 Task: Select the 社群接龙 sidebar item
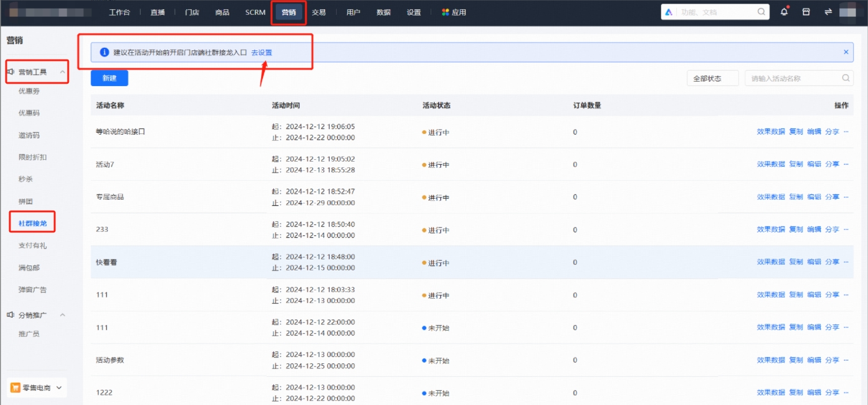point(32,223)
